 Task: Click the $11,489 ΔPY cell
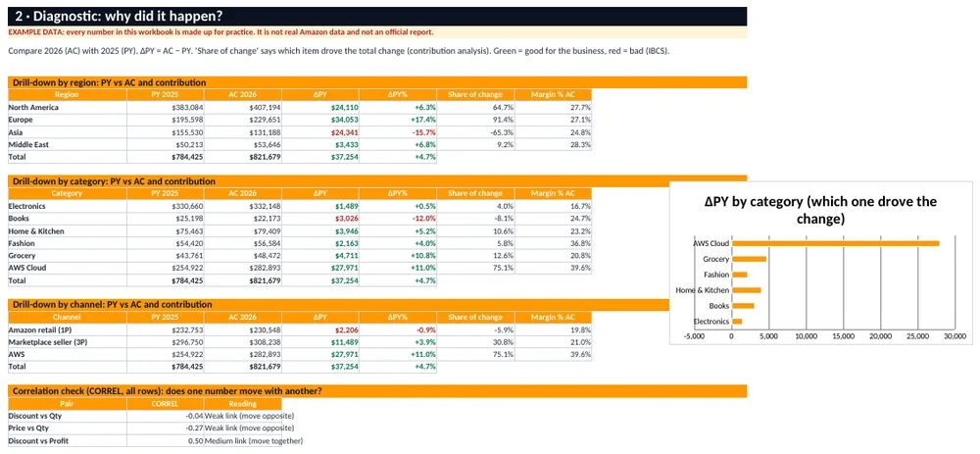[x=320, y=342]
